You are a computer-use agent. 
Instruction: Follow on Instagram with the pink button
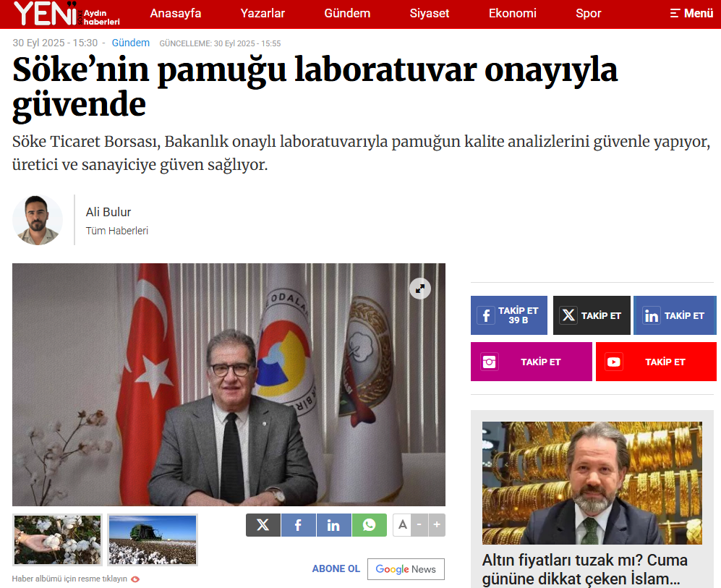(x=531, y=362)
